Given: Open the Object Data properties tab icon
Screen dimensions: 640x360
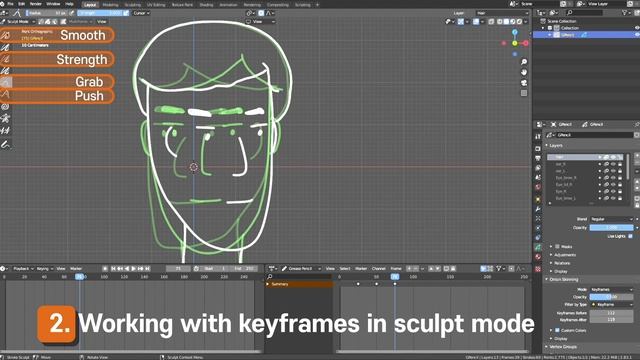Looking at the screenshot, I should (x=538, y=247).
